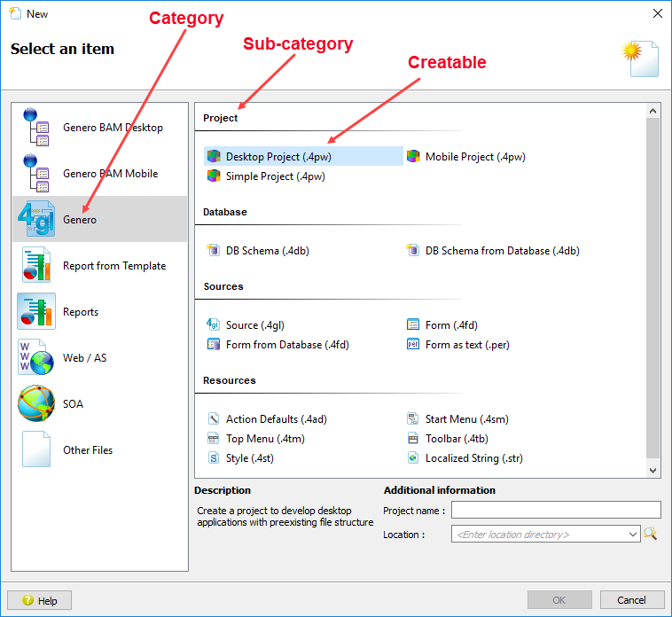Click the Cancel button
The height and width of the screenshot is (617, 672).
pos(631,600)
